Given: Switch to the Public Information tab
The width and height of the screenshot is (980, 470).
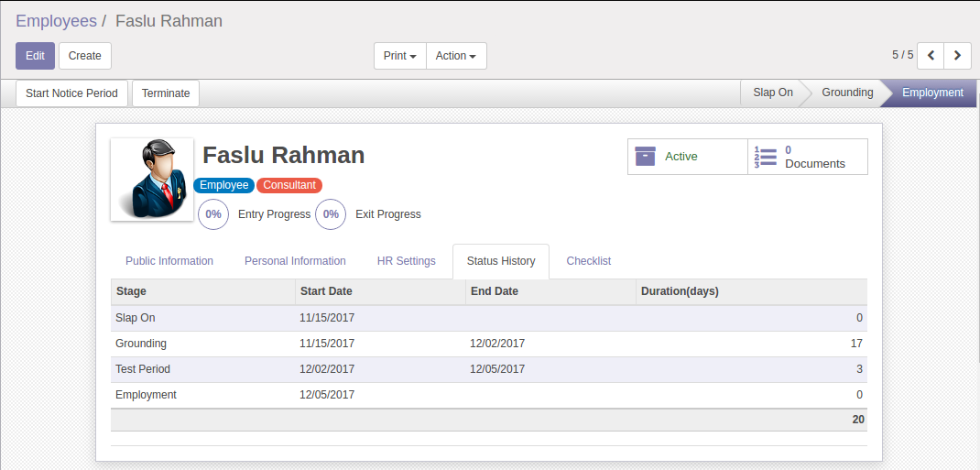Looking at the screenshot, I should [169, 261].
